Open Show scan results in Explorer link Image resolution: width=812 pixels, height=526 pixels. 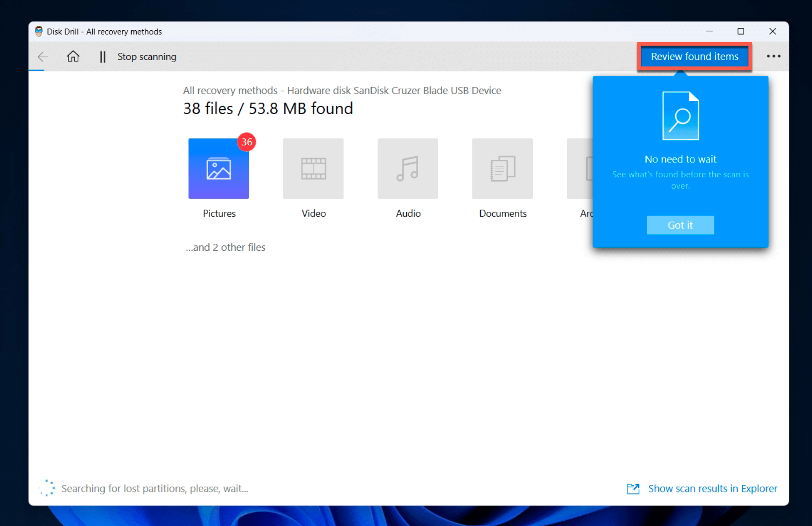coord(712,488)
